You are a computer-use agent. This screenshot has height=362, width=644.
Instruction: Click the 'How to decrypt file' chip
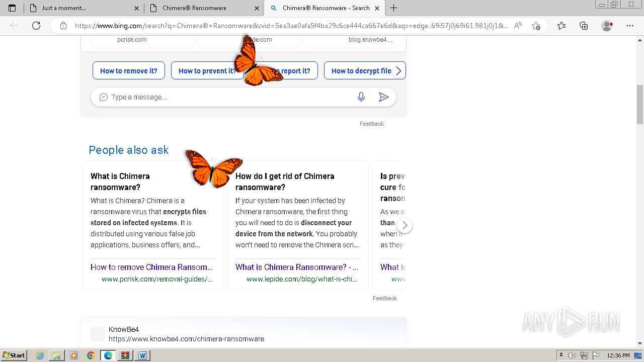[361, 71]
